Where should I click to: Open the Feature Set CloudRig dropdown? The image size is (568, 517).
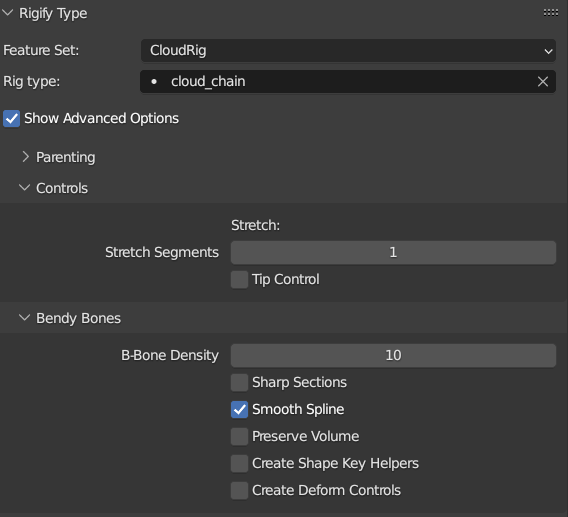pos(348,50)
